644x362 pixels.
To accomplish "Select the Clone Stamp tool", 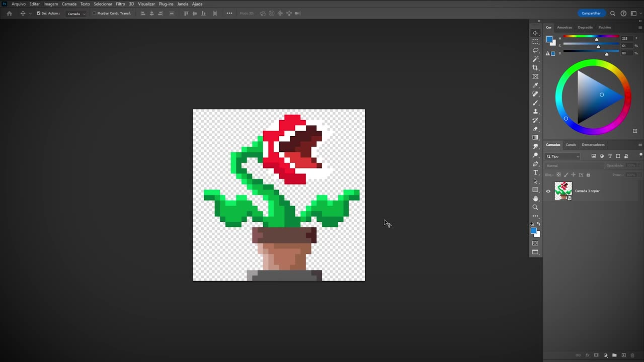I will point(535,111).
